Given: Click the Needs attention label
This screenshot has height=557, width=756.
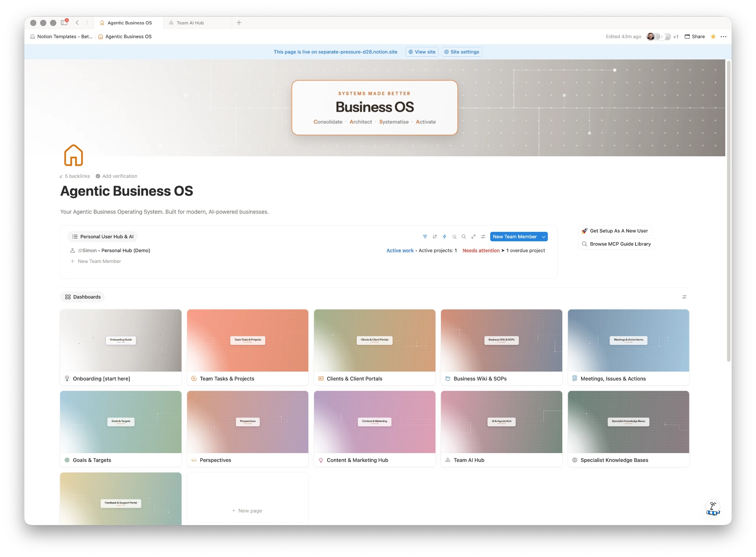Looking at the screenshot, I should (x=481, y=250).
